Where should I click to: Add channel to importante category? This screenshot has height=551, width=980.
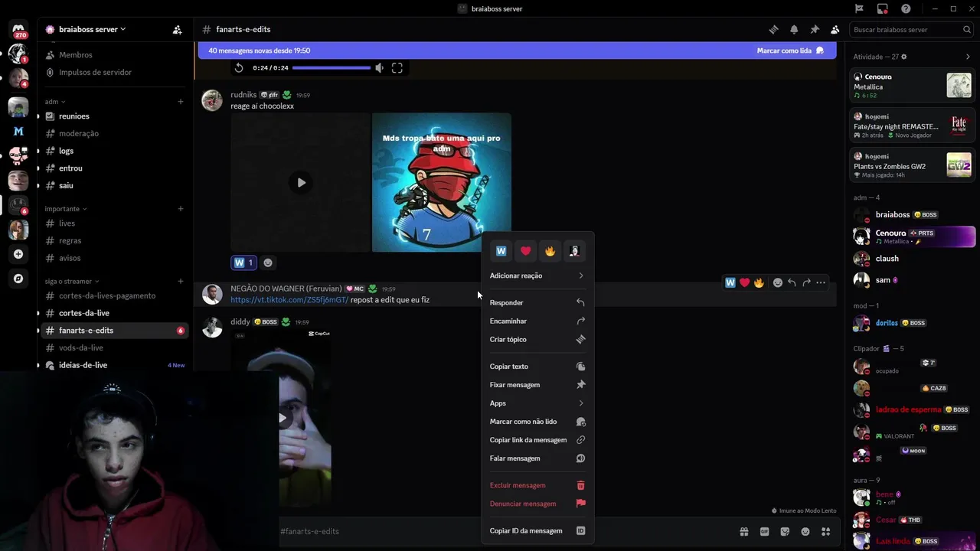point(181,208)
